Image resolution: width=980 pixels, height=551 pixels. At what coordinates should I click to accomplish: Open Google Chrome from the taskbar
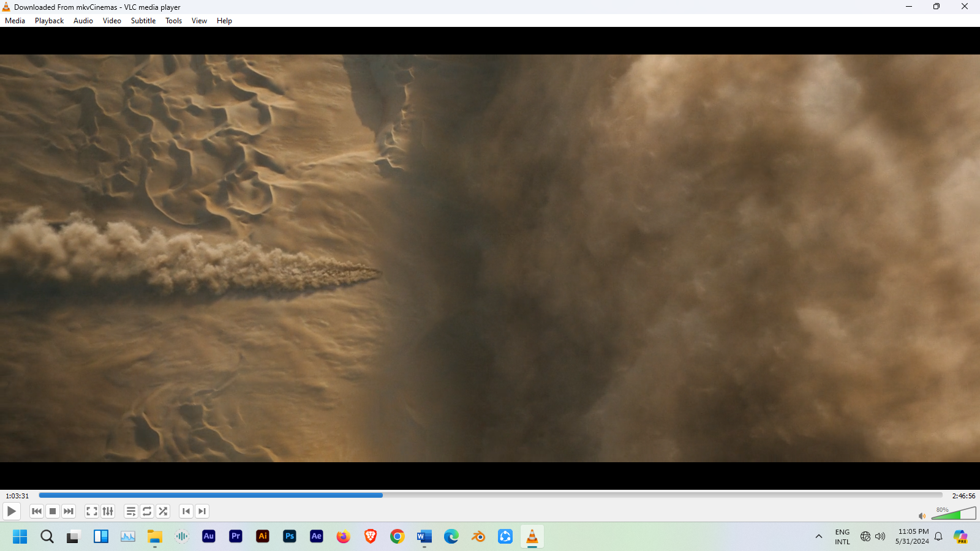point(398,536)
